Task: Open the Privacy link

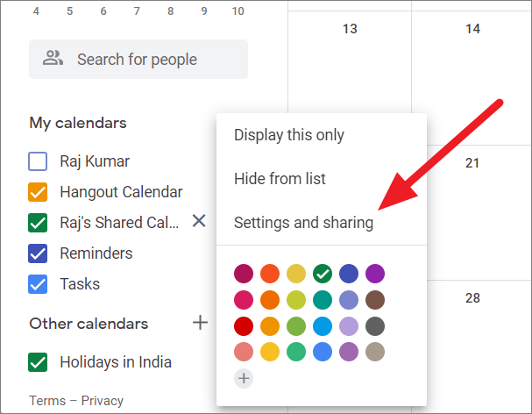Action: tap(103, 401)
